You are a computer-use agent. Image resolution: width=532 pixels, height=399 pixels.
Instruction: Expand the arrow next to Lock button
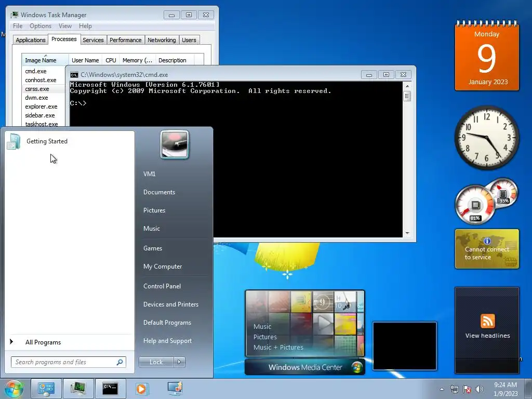tap(179, 362)
